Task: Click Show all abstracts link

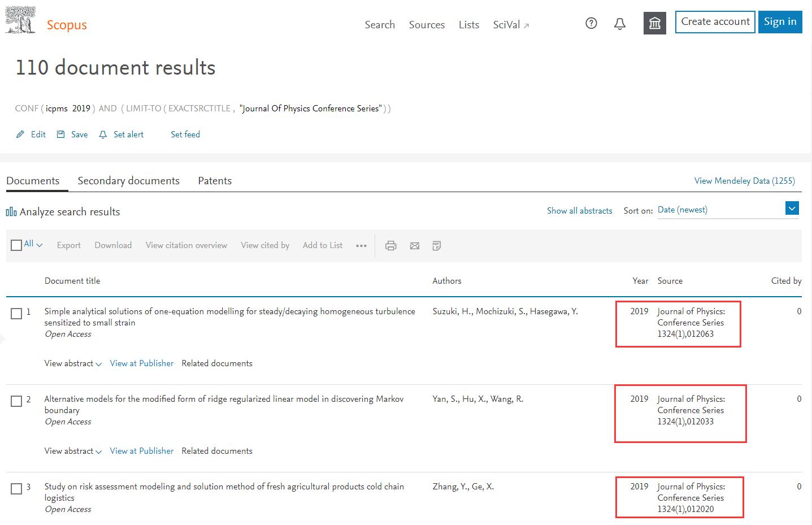Action: (x=579, y=211)
